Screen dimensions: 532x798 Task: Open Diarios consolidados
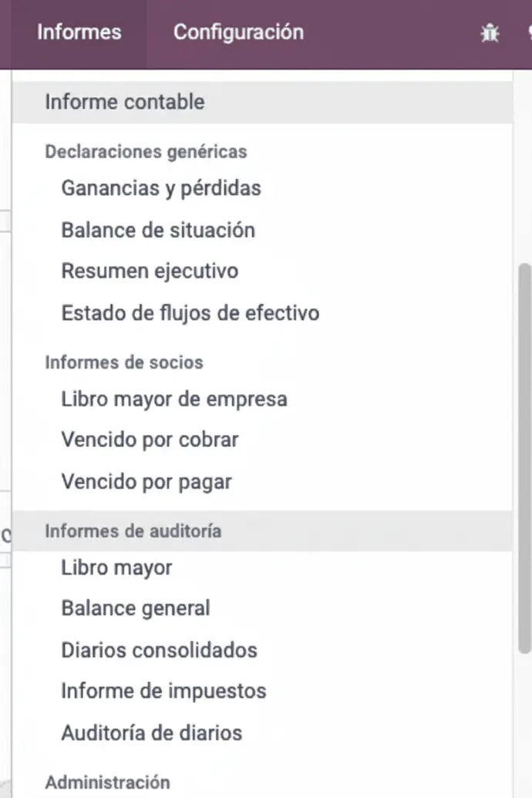click(x=159, y=650)
